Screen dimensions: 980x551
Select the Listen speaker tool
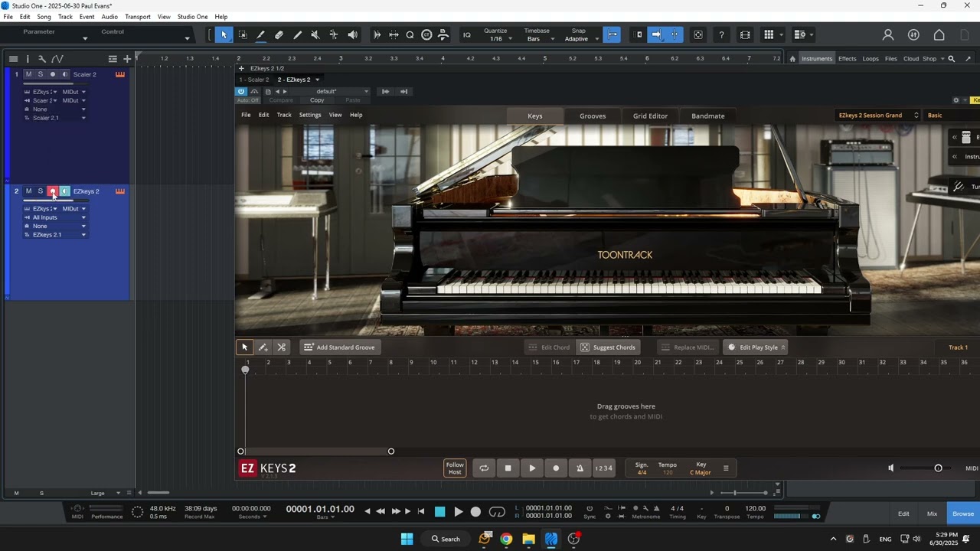tap(352, 34)
